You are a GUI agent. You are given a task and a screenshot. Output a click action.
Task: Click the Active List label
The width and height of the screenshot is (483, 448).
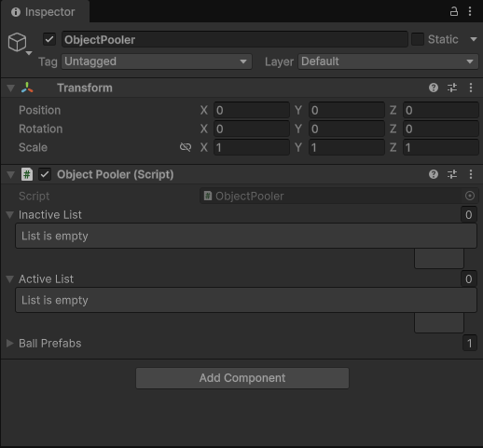46,278
